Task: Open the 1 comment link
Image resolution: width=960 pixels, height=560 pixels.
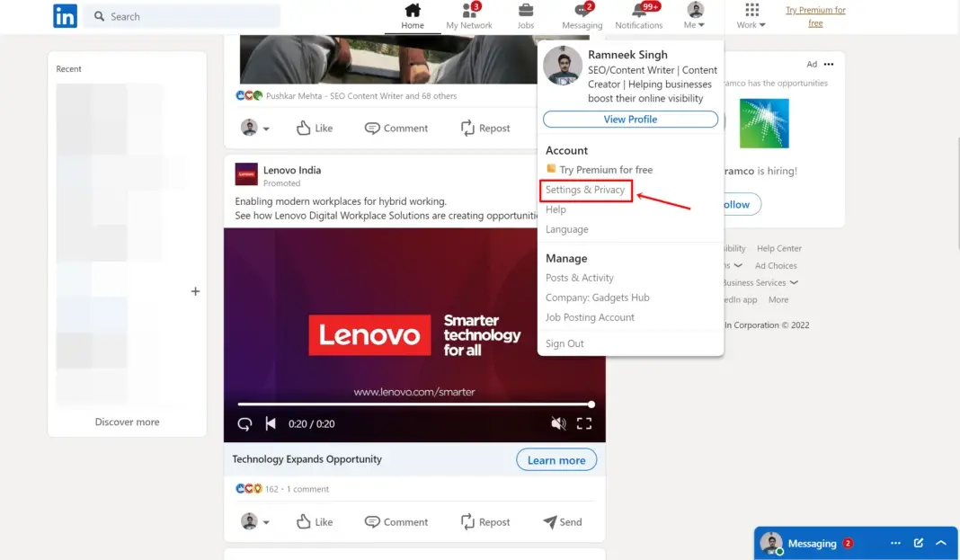Action: click(307, 489)
